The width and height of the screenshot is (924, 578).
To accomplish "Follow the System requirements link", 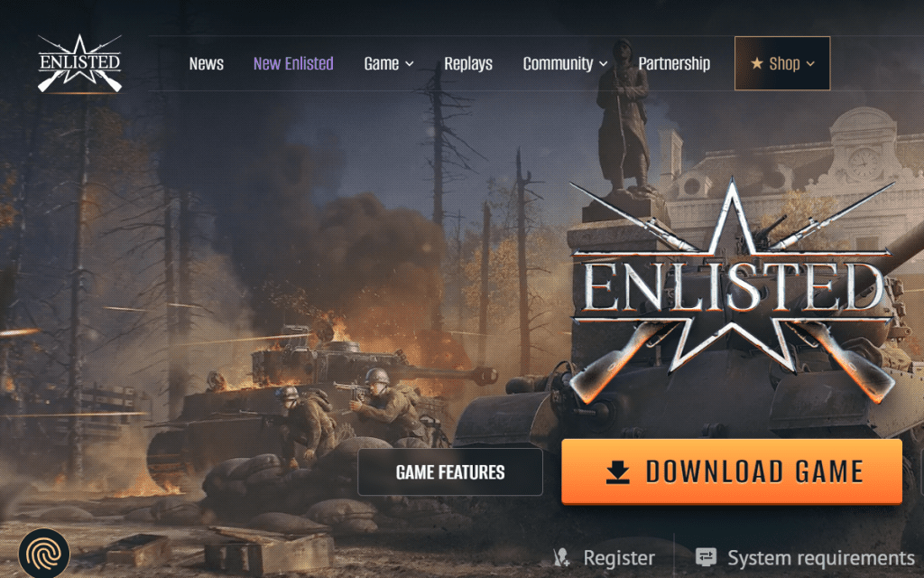I will (821, 557).
